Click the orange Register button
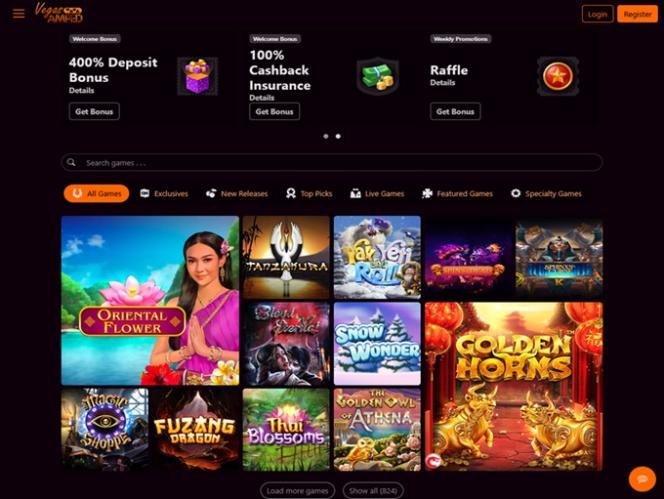 click(637, 14)
